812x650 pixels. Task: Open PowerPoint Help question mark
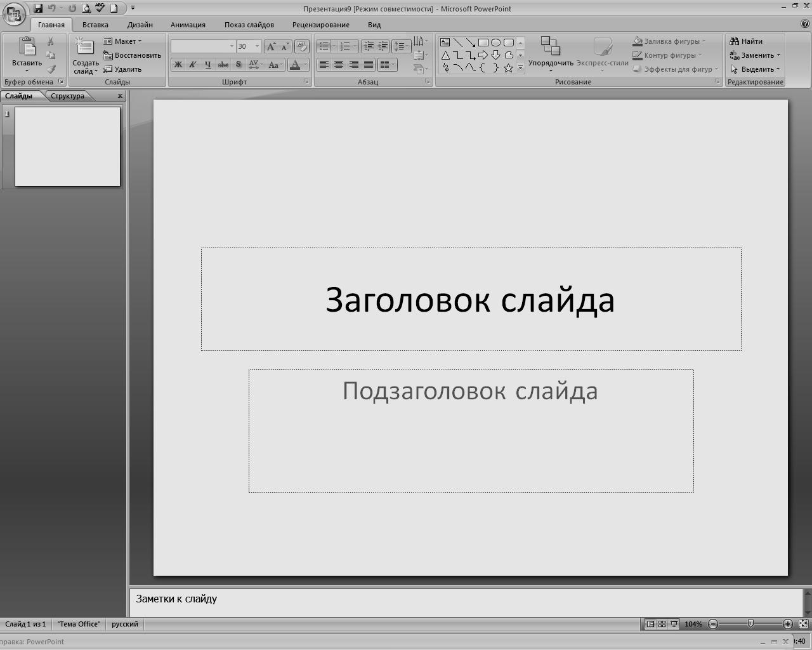coord(805,24)
